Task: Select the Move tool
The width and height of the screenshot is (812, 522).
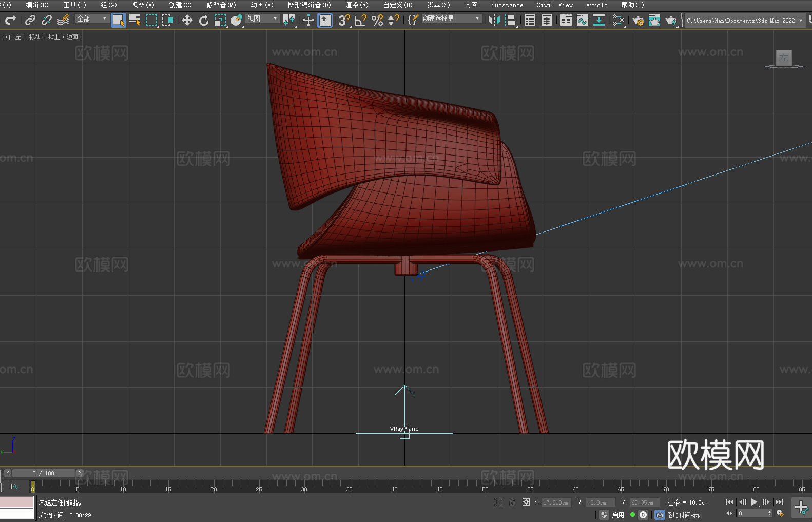Action: tap(187, 20)
